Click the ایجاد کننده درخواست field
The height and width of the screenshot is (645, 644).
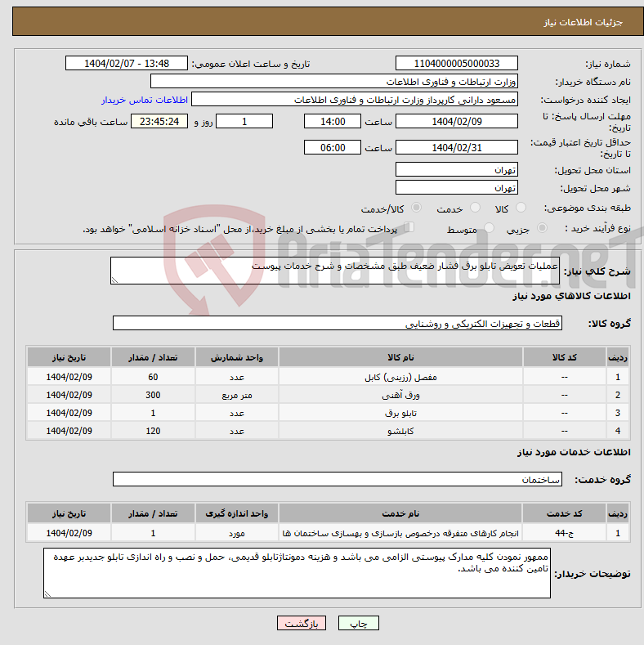click(x=355, y=100)
